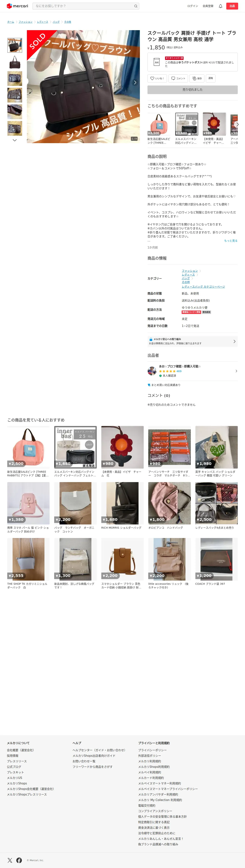The width and height of the screenshot is (245, 868).
Task: Click the red 出品 button
Action: [x=232, y=6]
